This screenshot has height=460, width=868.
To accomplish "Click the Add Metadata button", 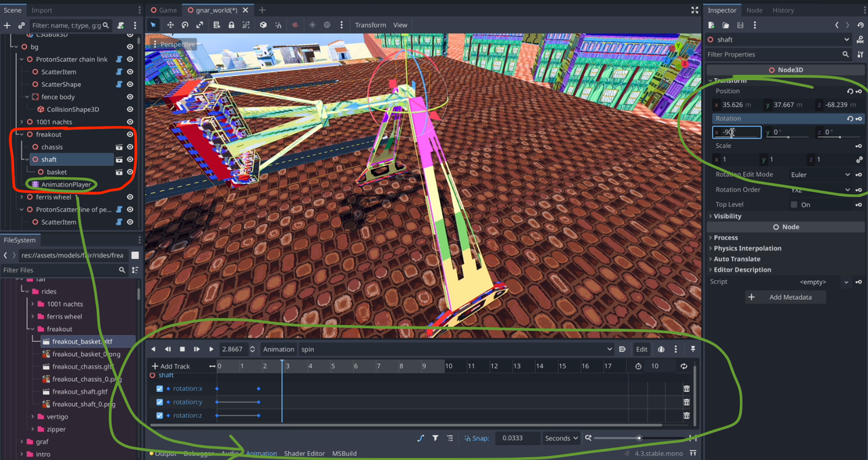I will pos(785,297).
